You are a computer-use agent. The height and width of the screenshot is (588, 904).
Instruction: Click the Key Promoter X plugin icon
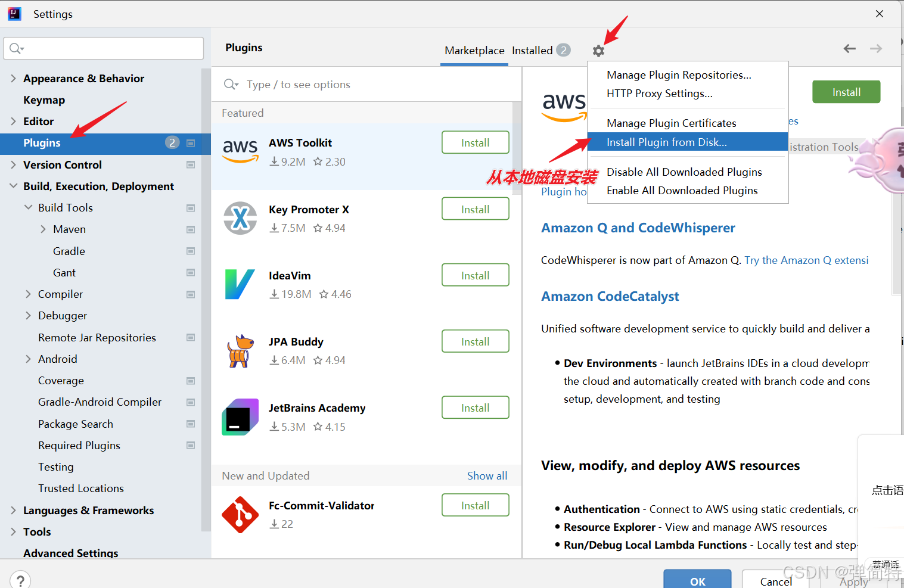[240, 218]
